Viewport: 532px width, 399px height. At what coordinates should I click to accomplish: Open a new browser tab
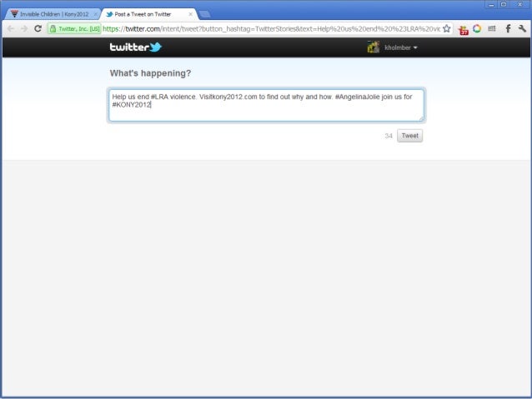point(204,14)
